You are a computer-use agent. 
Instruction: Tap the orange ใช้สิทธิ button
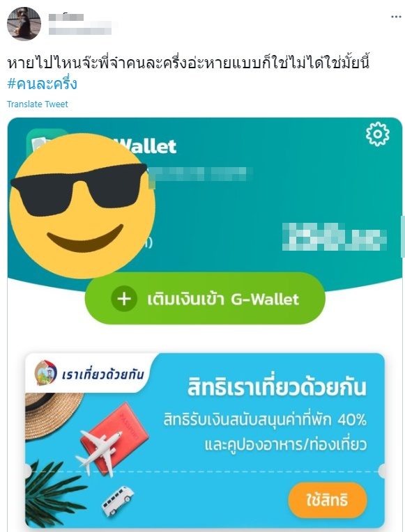click(328, 500)
